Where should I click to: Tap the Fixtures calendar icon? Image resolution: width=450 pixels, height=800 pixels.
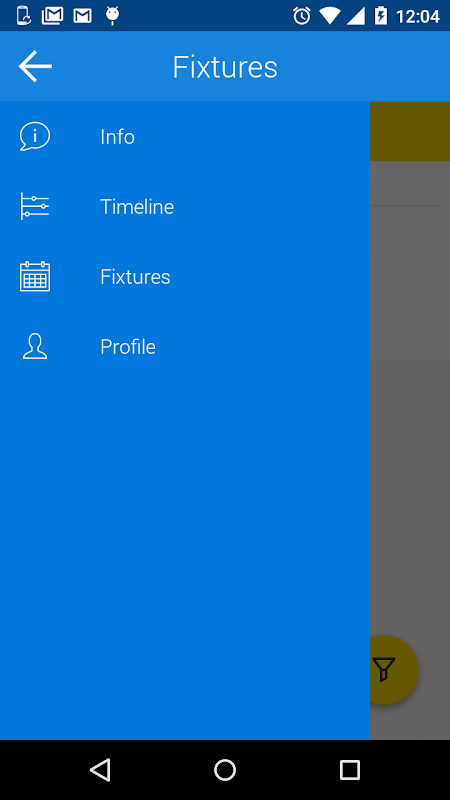pos(35,277)
